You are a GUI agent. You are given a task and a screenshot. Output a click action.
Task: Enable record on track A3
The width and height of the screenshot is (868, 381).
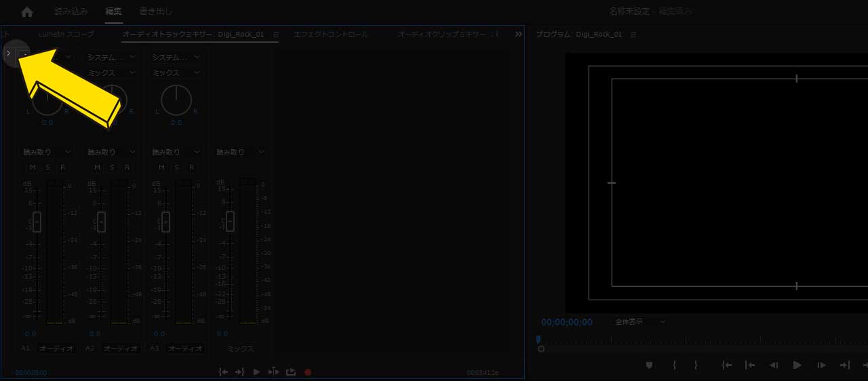click(x=191, y=167)
